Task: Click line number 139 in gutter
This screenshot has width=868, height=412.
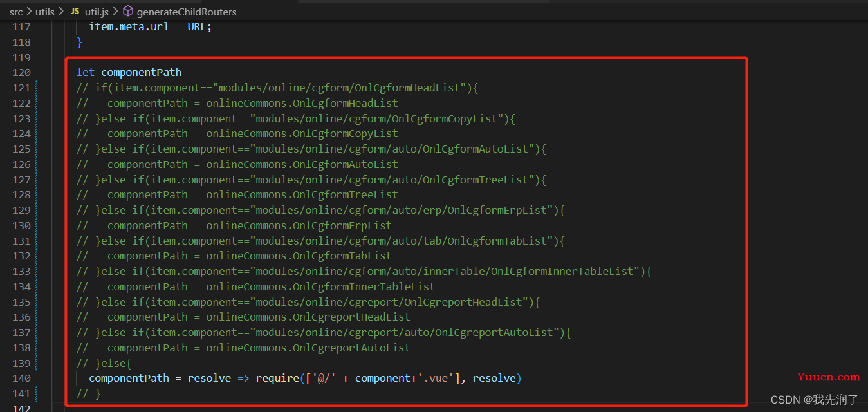Action: [22, 363]
